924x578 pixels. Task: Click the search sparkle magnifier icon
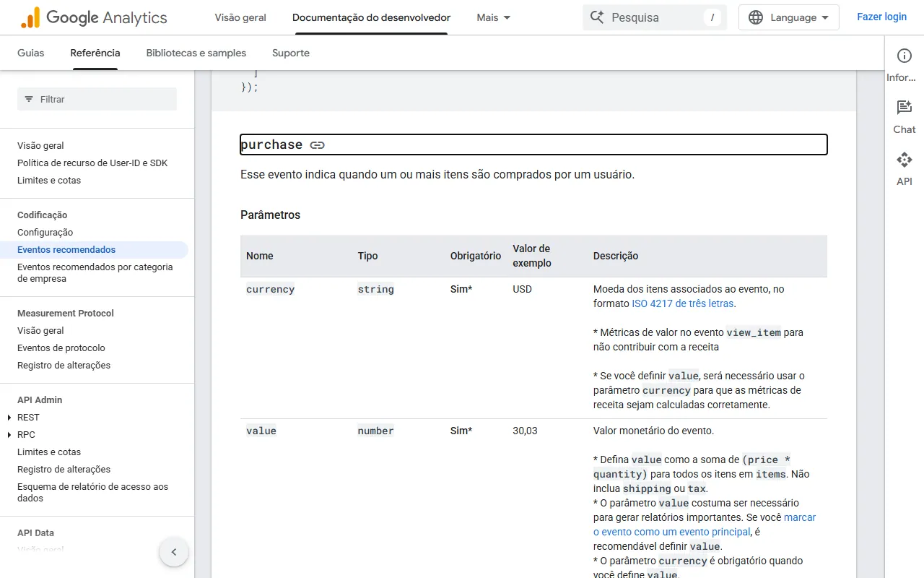597,17
